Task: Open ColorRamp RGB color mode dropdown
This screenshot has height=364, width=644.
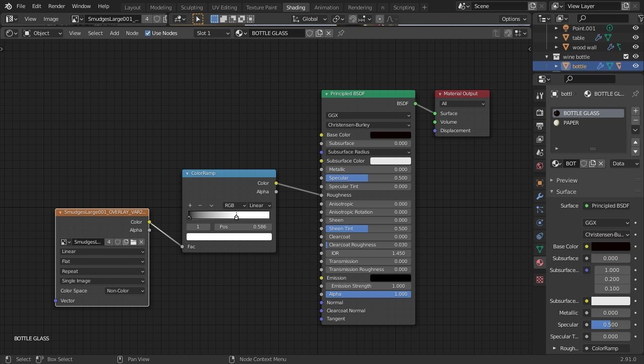Action: [x=235, y=206]
